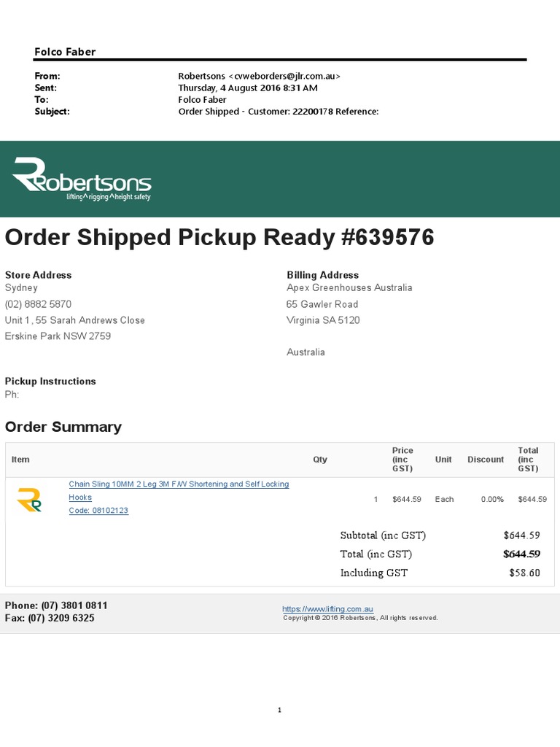Viewport: 560px width, 747px height.
Task: Click the product Code: 08102123 link
Action: tap(98, 511)
